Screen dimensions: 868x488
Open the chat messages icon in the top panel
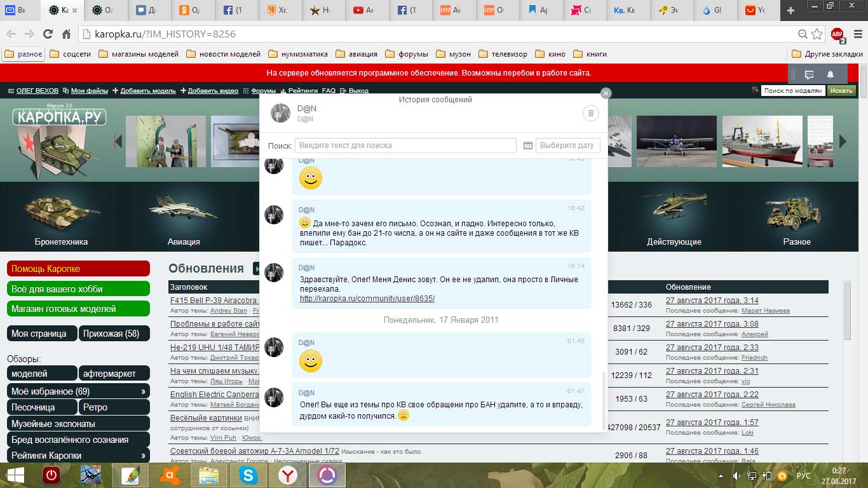[x=809, y=74]
